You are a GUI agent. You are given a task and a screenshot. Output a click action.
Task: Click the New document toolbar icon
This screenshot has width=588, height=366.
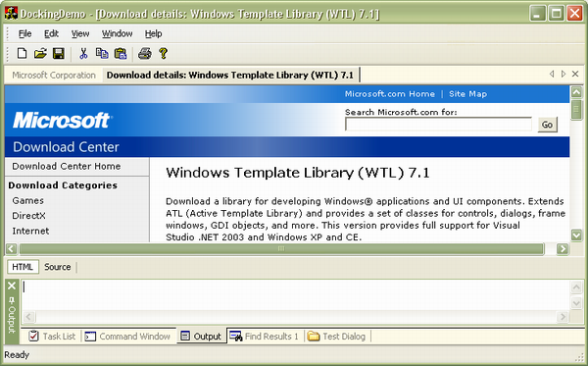tap(22, 53)
